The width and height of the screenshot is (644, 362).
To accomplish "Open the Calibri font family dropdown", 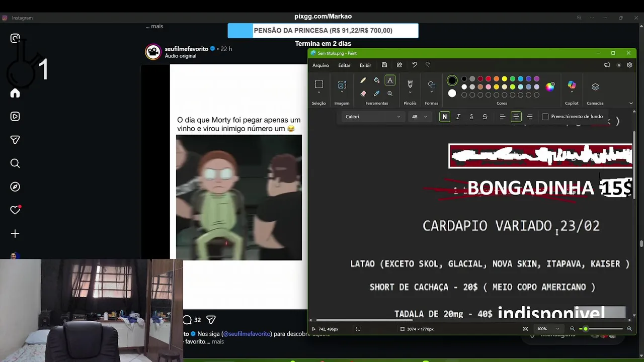I will click(373, 117).
